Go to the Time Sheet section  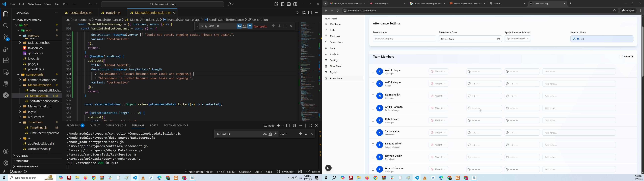pos(335,66)
